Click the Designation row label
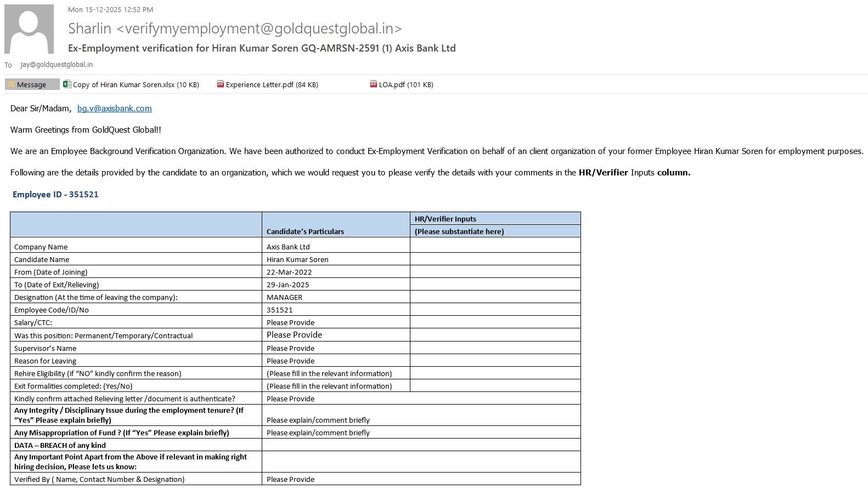Viewport: 868px width, 489px height. 96,298
